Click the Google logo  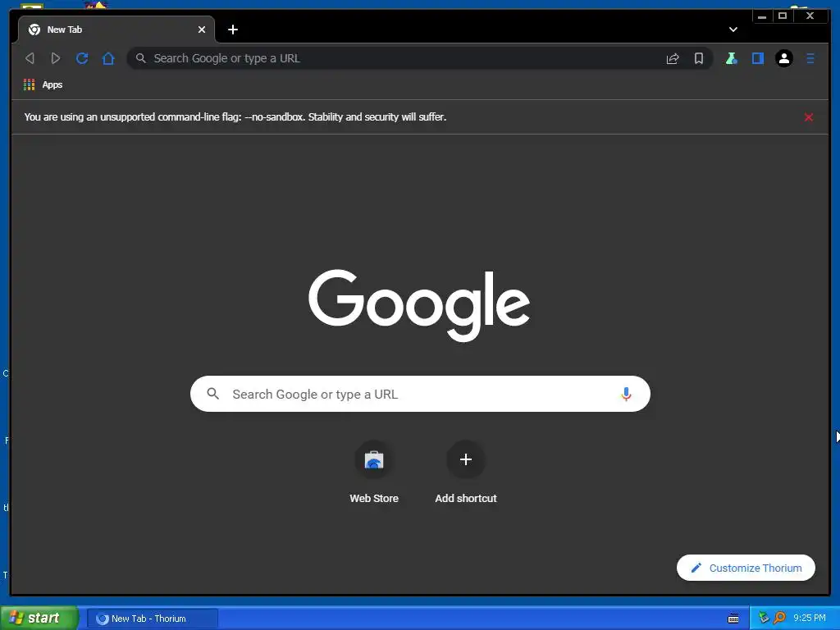(419, 304)
